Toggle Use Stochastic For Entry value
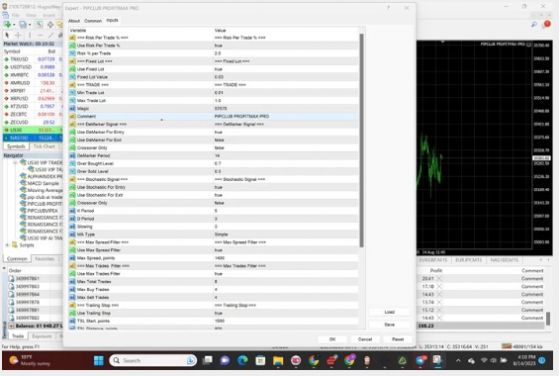560x376 pixels. click(219, 187)
